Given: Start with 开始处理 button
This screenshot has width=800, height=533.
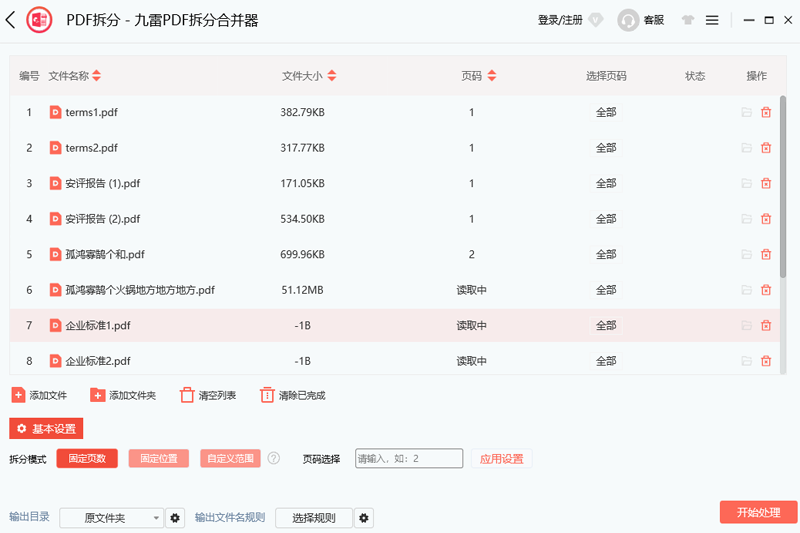Looking at the screenshot, I should point(759,512).
